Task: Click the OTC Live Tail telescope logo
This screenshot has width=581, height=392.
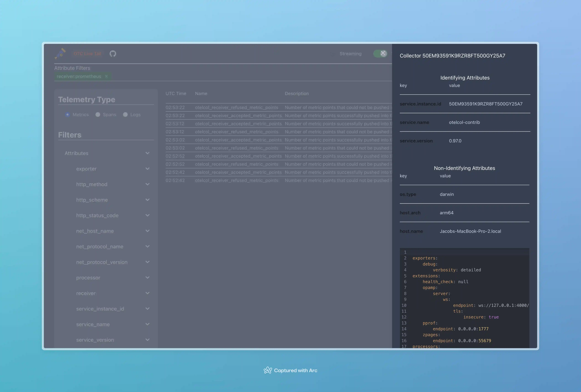Action: 60,53
